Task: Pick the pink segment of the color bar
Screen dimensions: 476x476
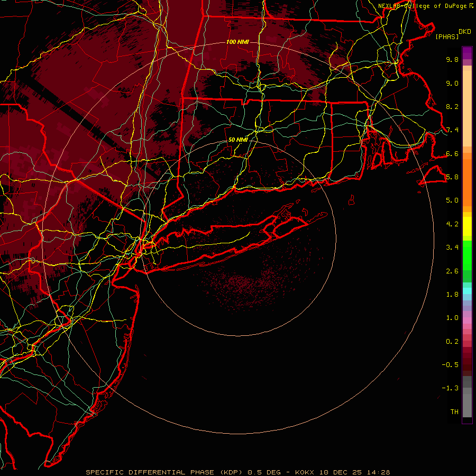Action: [467, 321]
